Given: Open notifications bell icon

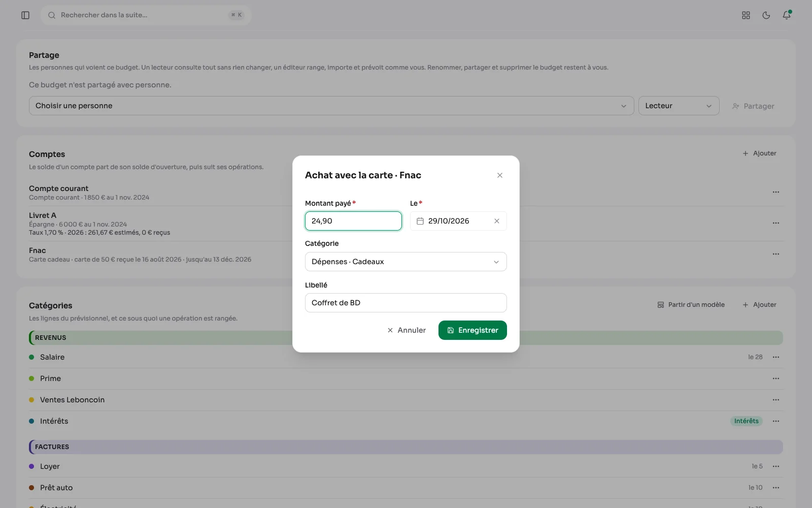Looking at the screenshot, I should [787, 15].
